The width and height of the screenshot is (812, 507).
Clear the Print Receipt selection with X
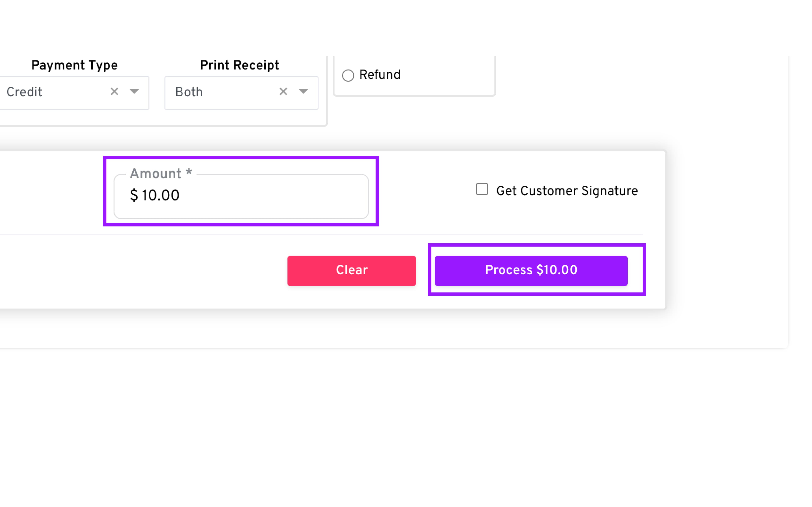(x=283, y=91)
